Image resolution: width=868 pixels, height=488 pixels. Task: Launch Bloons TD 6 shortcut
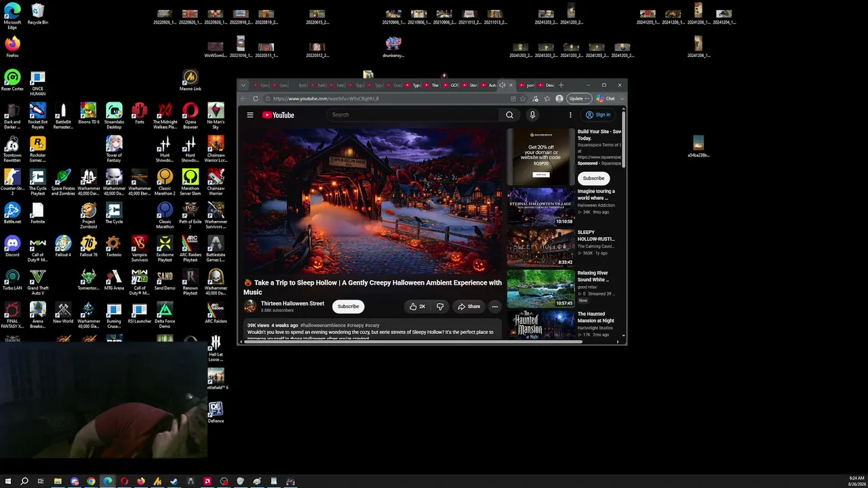point(89,113)
